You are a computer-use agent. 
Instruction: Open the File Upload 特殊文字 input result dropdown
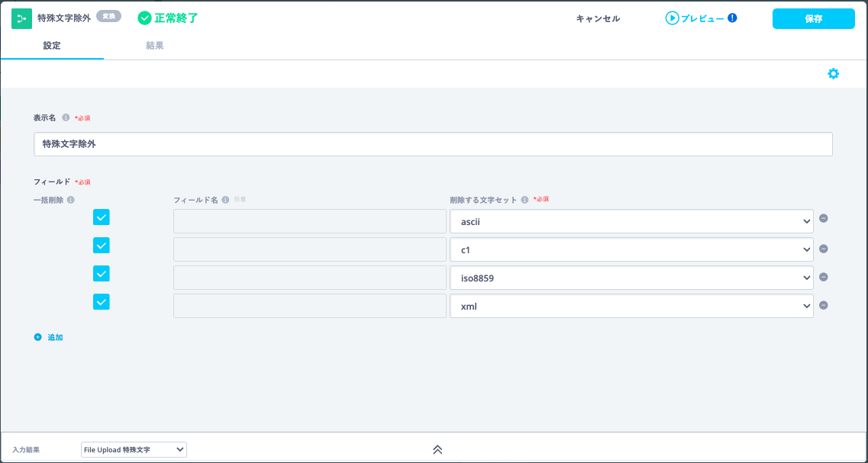pos(134,450)
